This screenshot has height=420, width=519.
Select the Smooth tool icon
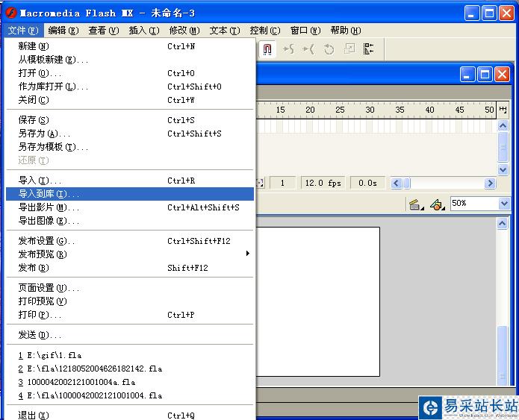pyautogui.click(x=288, y=49)
